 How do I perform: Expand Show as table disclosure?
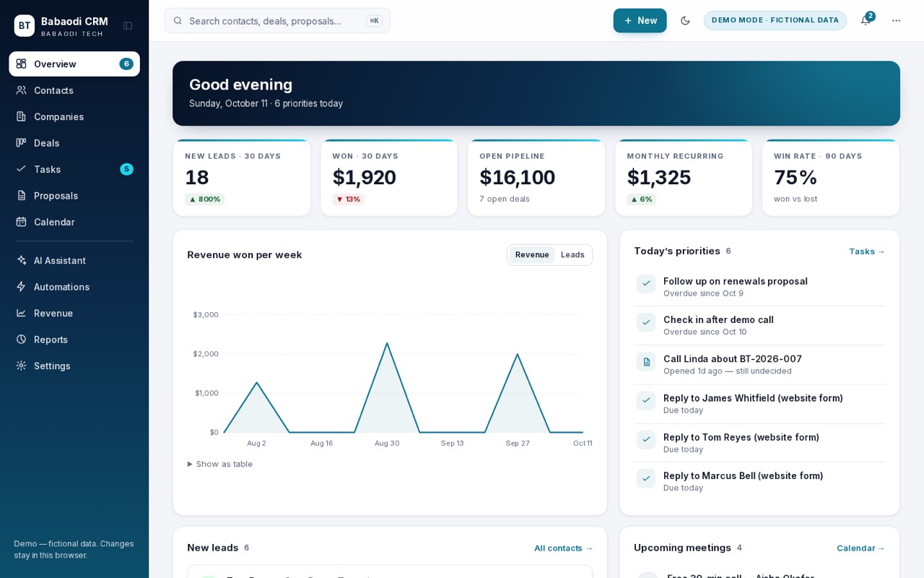(220, 464)
